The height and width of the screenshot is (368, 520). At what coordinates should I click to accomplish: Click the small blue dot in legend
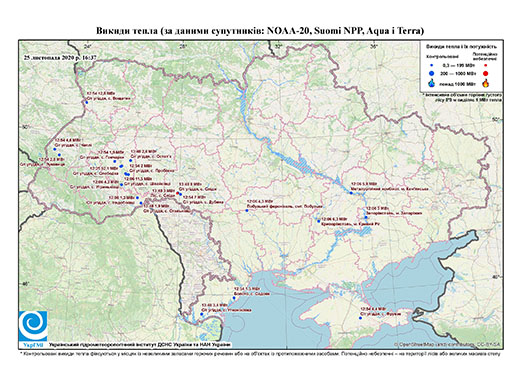(x=431, y=66)
